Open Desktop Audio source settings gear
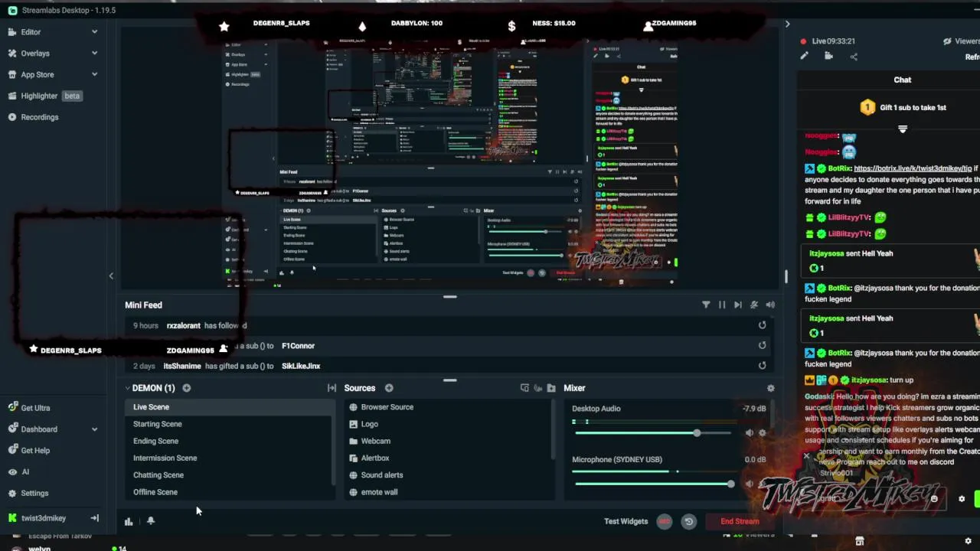The image size is (980, 551). click(x=762, y=433)
